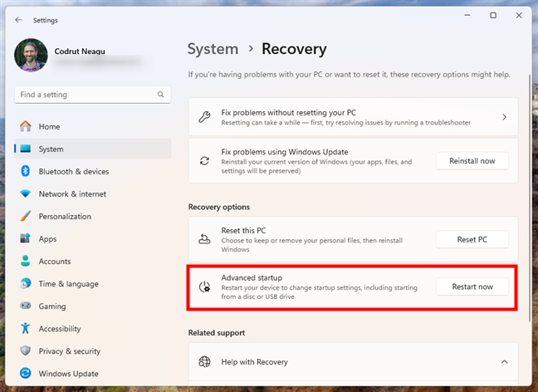
Task: Click the 'Recovery options' heading
Action: 219,207
